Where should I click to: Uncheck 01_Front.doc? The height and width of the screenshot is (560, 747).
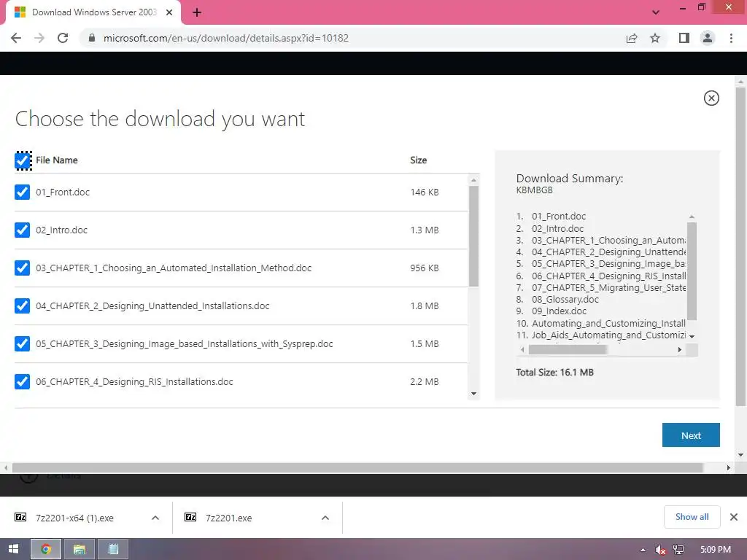point(22,192)
